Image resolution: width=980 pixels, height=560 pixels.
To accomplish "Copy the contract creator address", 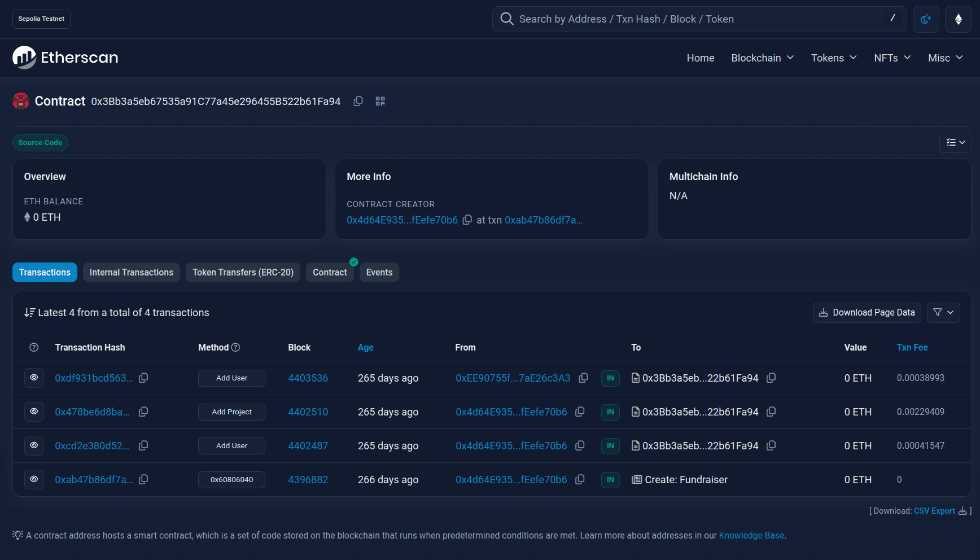I will [x=467, y=220].
